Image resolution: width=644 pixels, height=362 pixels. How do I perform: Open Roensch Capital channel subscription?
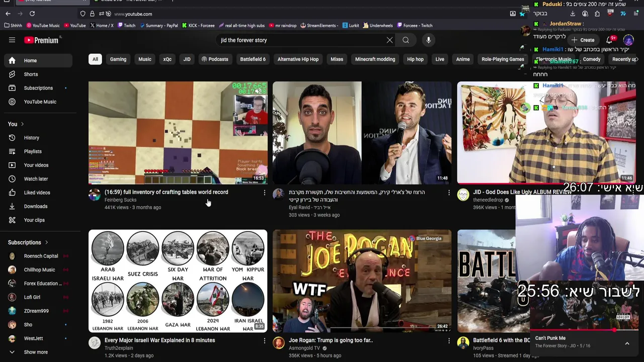pos(38,256)
